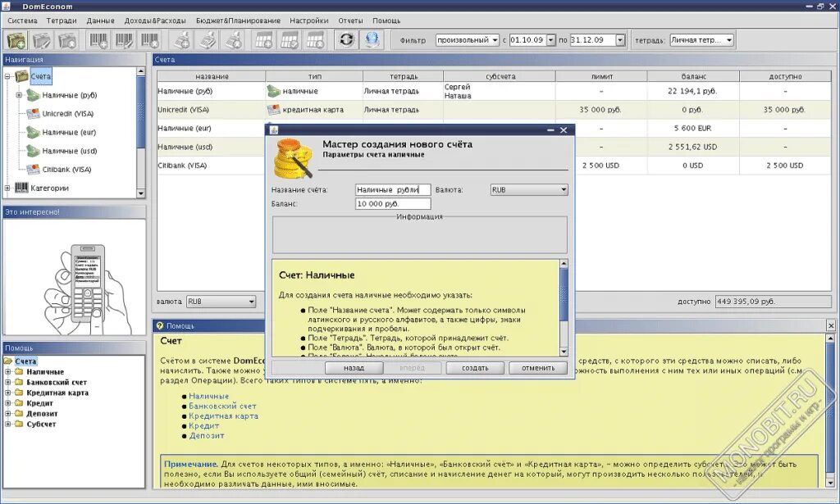Viewport: 840px width, 504px height.
Task: Click the add category barcode toolbar icon
Action: click(98, 40)
